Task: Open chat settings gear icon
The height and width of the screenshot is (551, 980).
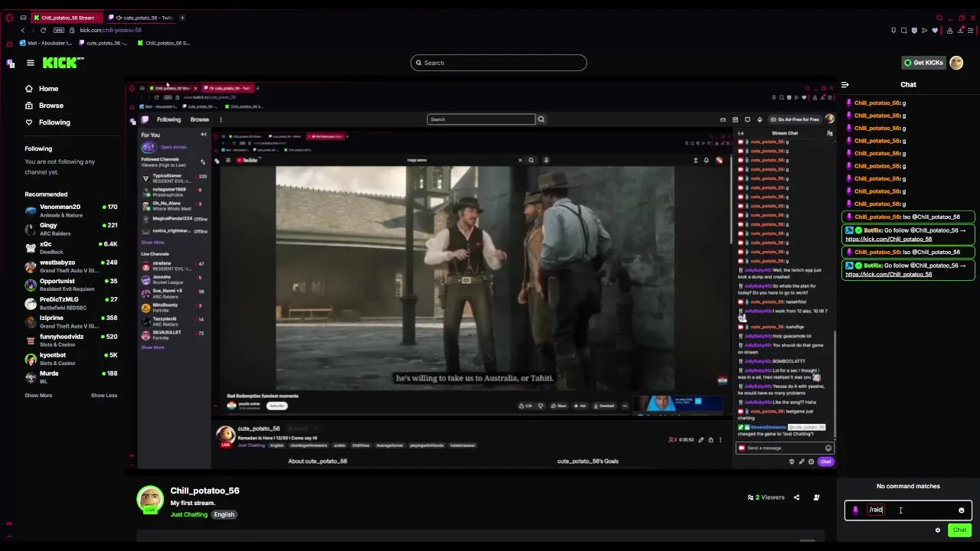Action: (938, 530)
